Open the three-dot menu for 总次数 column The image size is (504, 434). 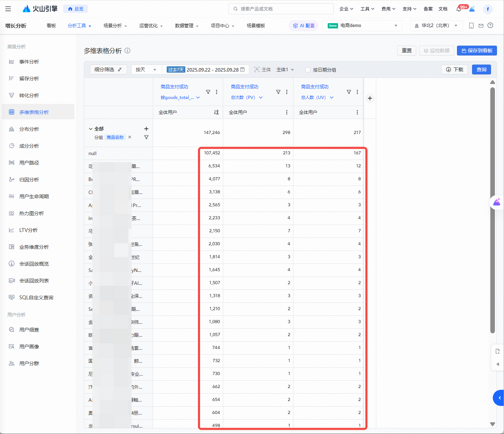click(287, 92)
